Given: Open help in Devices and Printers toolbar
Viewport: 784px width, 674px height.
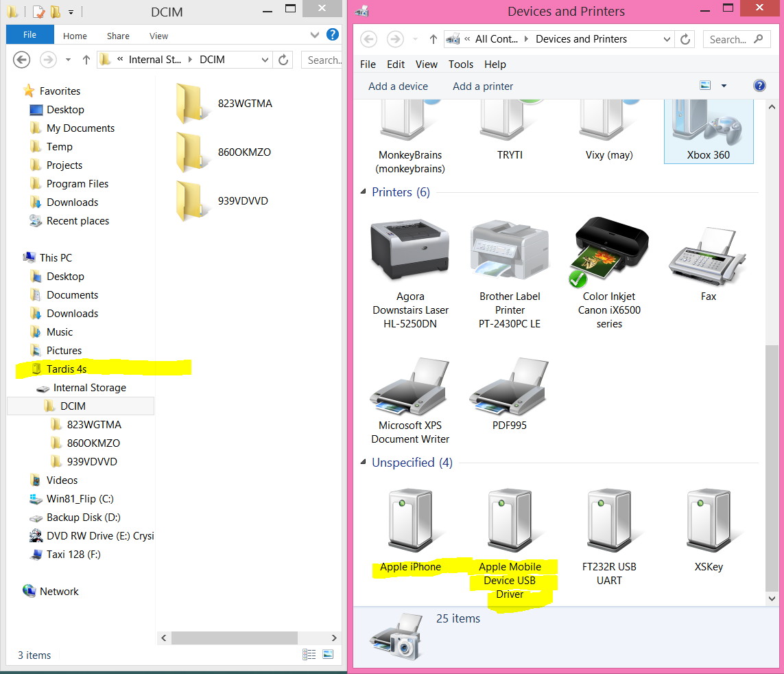Looking at the screenshot, I should tap(759, 86).
